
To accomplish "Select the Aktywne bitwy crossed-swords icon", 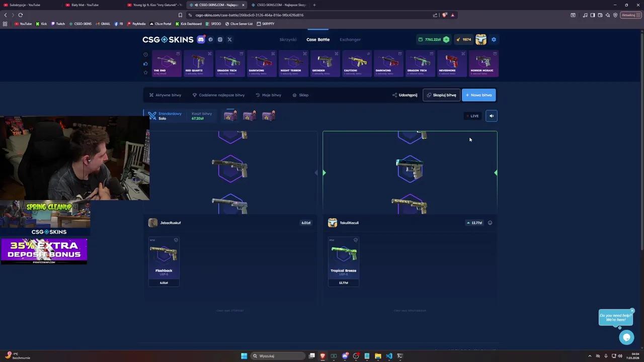I will pyautogui.click(x=151, y=95).
